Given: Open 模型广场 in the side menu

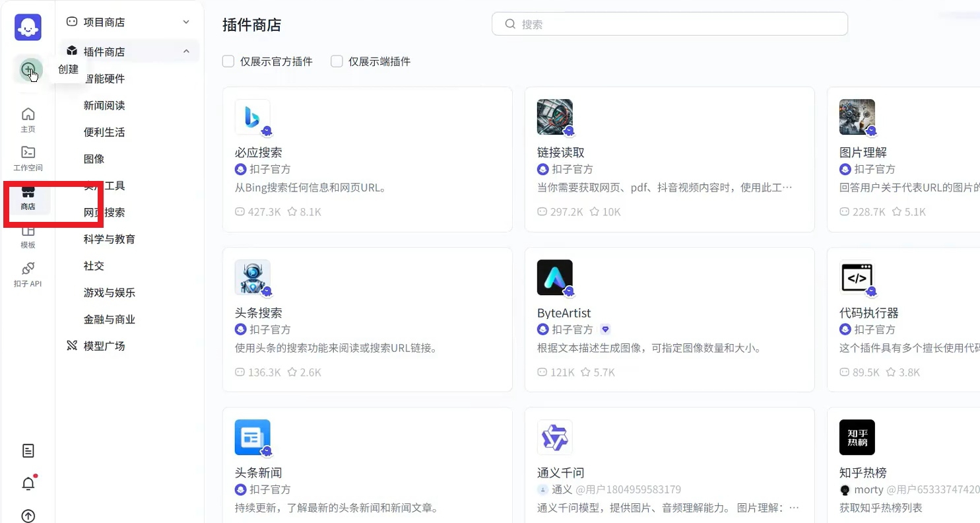Looking at the screenshot, I should [104, 346].
